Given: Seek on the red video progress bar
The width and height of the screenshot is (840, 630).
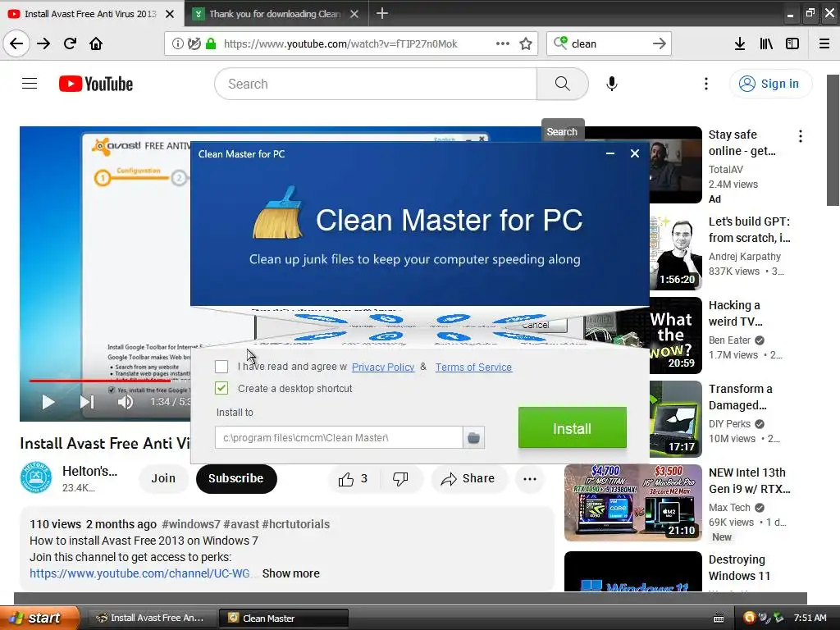Looking at the screenshot, I should [x=99, y=381].
